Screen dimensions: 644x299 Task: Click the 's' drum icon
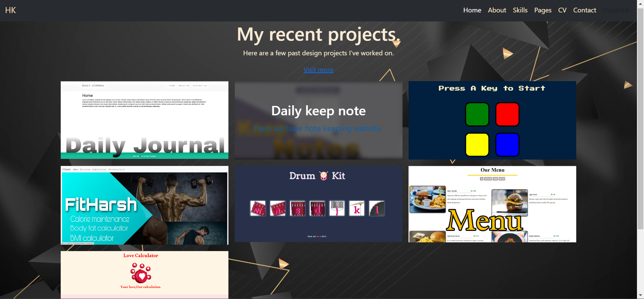(x=298, y=208)
